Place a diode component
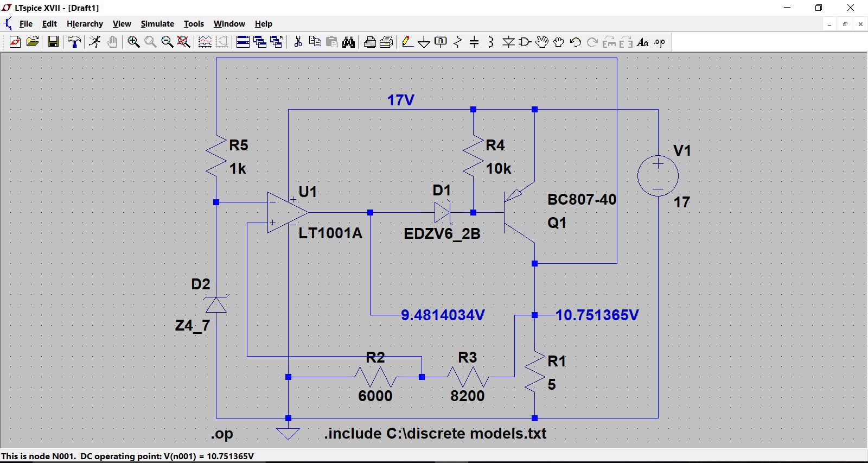Screen dimensions: 868x463 (508, 42)
